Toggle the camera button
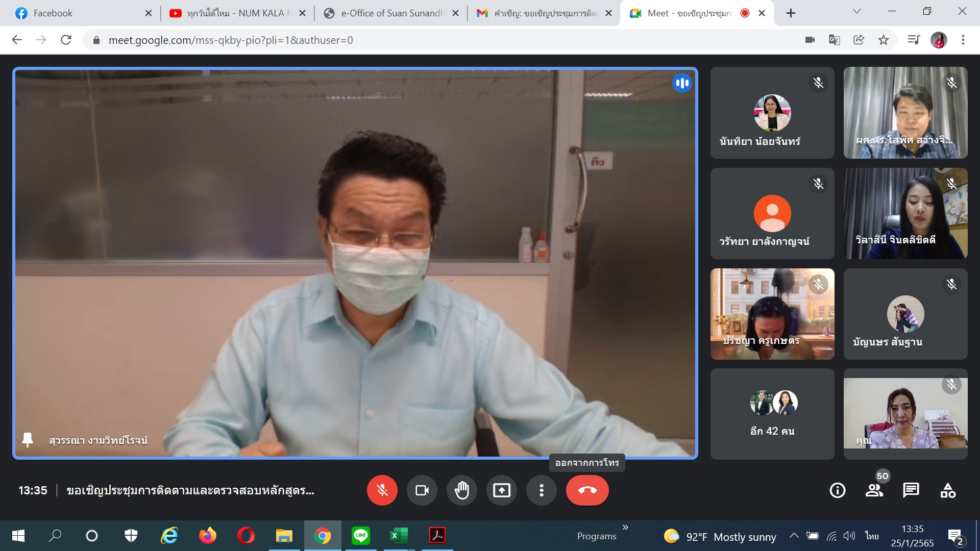The image size is (980, 551). tap(422, 490)
